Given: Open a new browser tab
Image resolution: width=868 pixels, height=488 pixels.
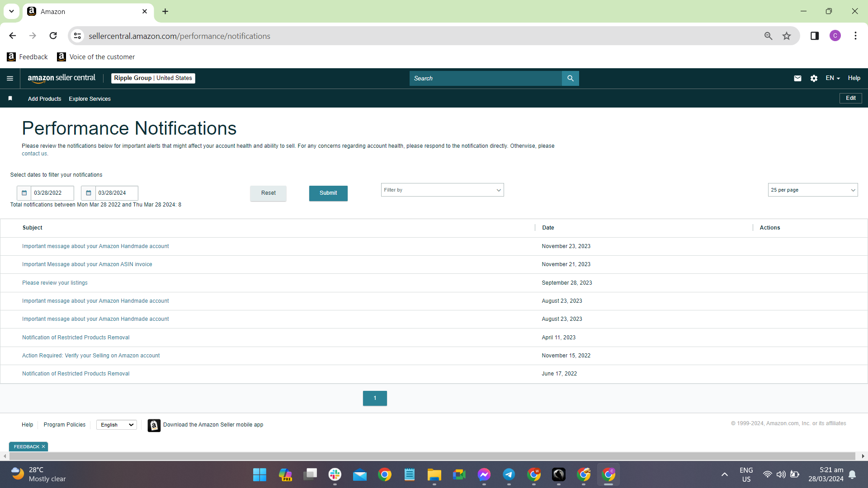Looking at the screenshot, I should (165, 11).
